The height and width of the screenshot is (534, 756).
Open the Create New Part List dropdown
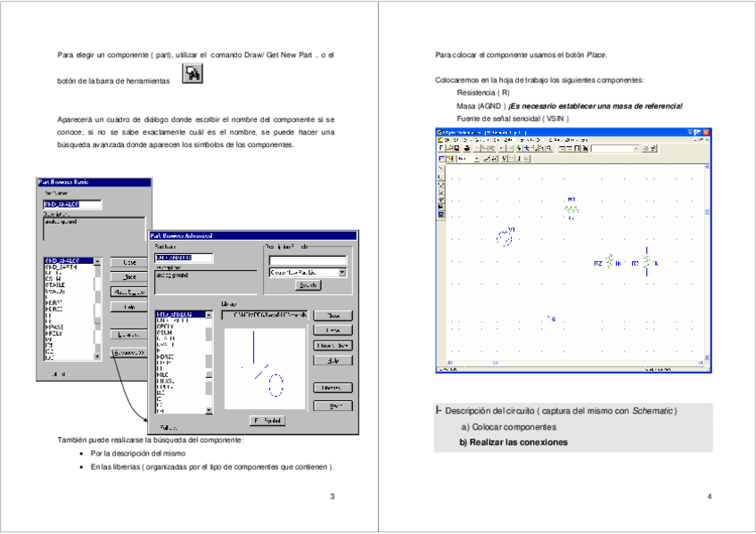coord(342,272)
